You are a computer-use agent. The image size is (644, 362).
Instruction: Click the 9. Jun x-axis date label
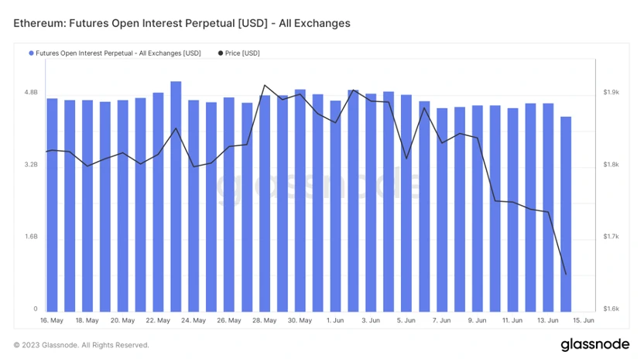(x=477, y=320)
